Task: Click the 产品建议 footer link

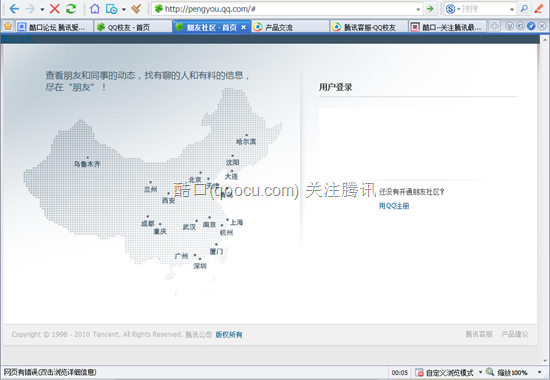Action: click(515, 334)
